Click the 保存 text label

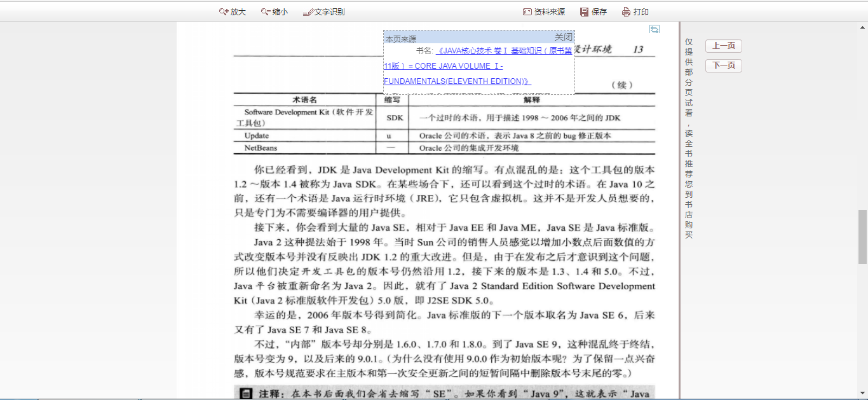(x=599, y=12)
